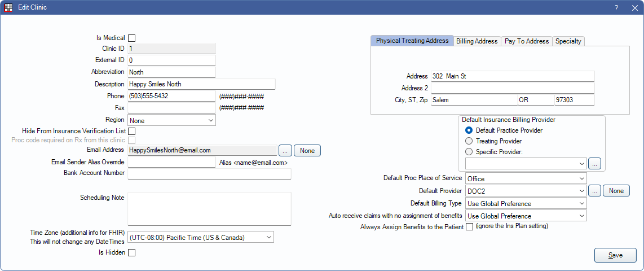The width and height of the screenshot is (644, 271).
Task: Toggle the Is Hidden checkbox
Action: (132, 253)
